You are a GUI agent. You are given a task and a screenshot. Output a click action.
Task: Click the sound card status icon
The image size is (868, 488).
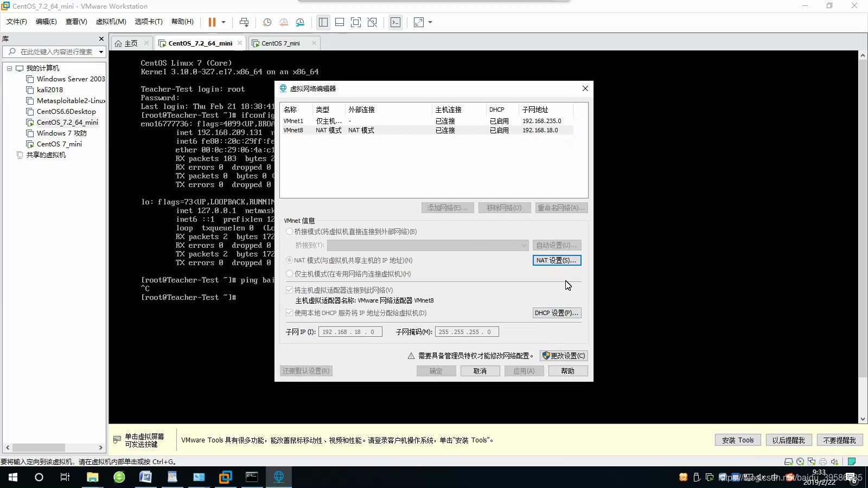834,462
